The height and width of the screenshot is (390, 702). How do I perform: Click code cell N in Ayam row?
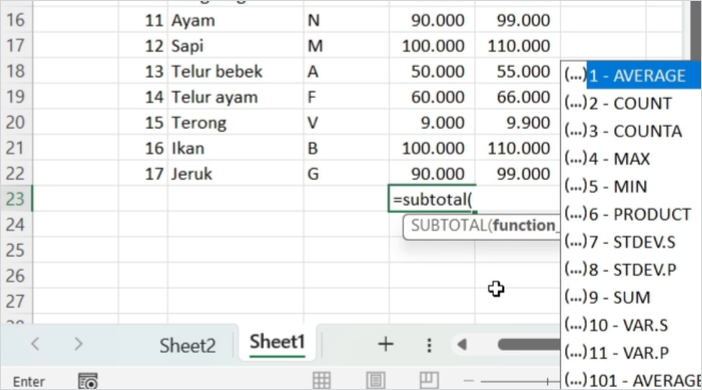tap(346, 20)
